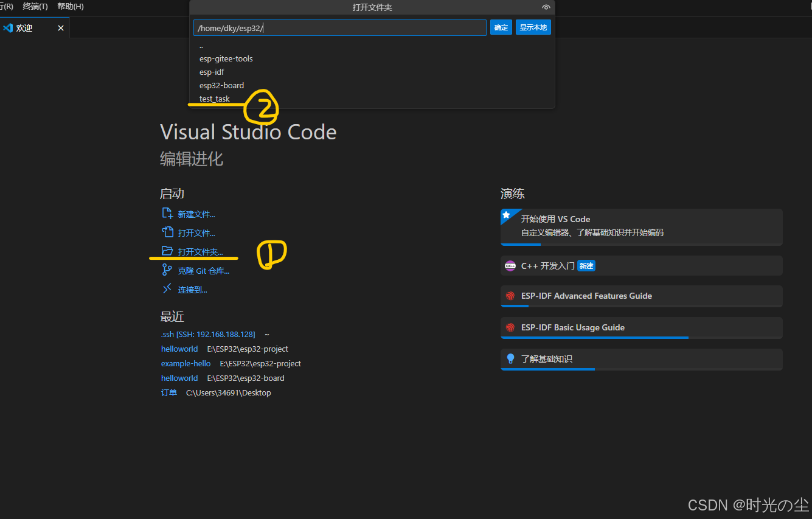This screenshot has height=519, width=812.
Task: Click the Open File icon beside 打开文件
Action: [x=168, y=232]
